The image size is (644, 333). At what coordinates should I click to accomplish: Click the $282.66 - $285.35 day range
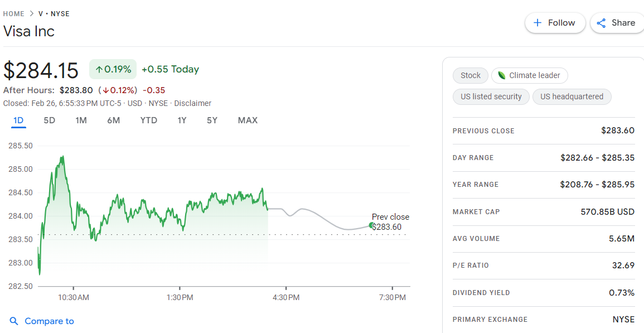[597, 158]
